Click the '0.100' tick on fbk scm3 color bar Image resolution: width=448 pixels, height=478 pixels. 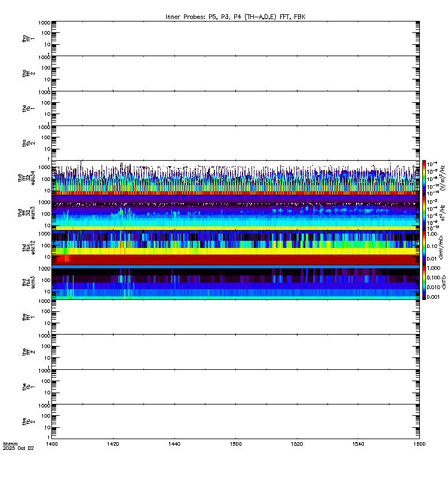tap(433, 277)
